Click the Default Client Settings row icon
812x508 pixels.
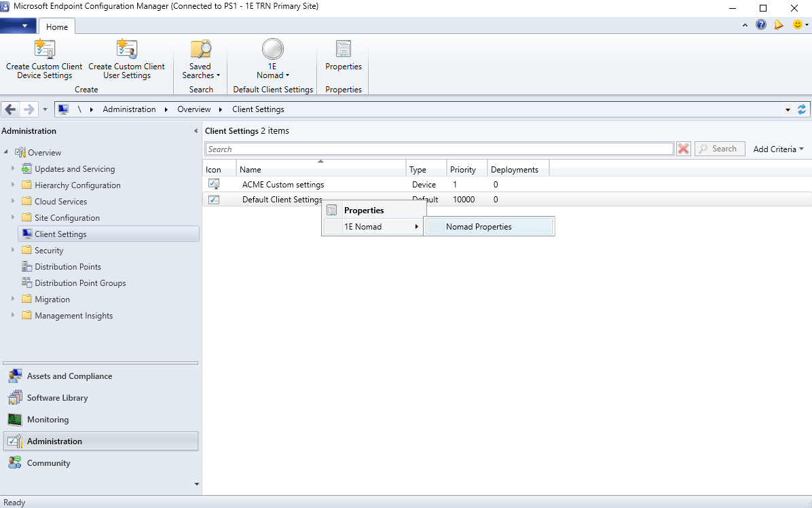point(214,200)
